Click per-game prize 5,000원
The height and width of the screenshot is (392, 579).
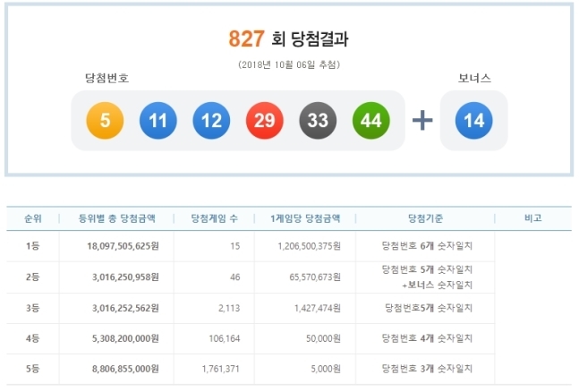pyautogui.click(x=326, y=369)
